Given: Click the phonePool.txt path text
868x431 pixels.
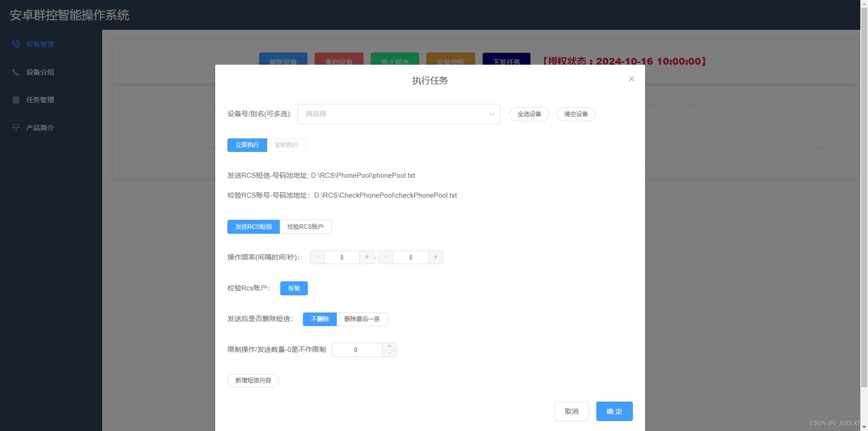Looking at the screenshot, I should [x=363, y=175].
